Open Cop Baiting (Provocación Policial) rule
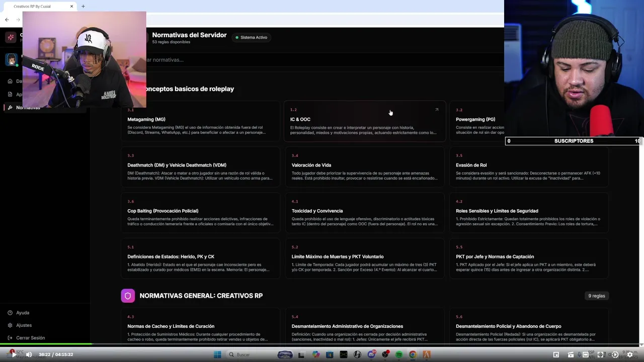644x362 pixels. (x=200, y=213)
